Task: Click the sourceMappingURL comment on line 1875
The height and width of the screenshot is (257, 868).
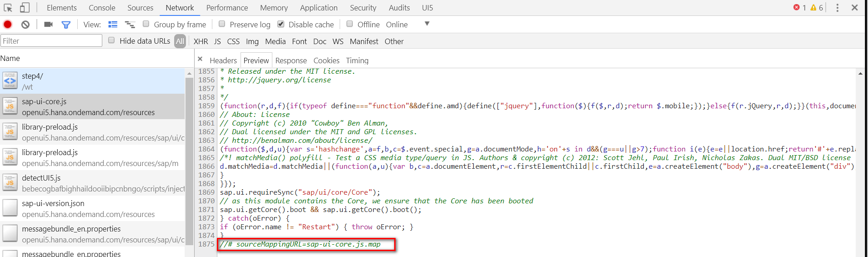Action: 301,244
